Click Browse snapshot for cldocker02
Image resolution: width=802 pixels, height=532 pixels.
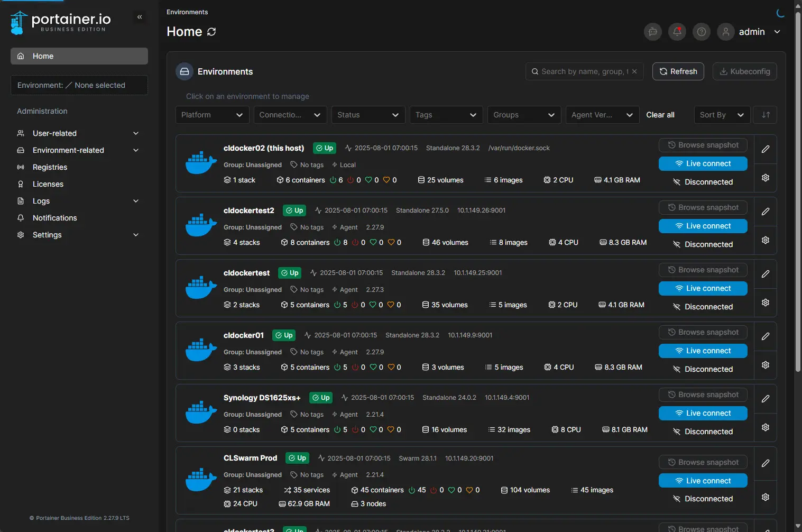703,145
